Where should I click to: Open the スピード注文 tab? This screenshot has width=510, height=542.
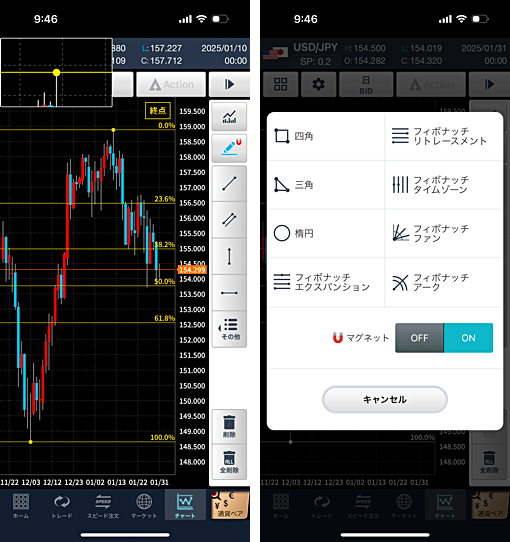pyautogui.click(x=103, y=505)
